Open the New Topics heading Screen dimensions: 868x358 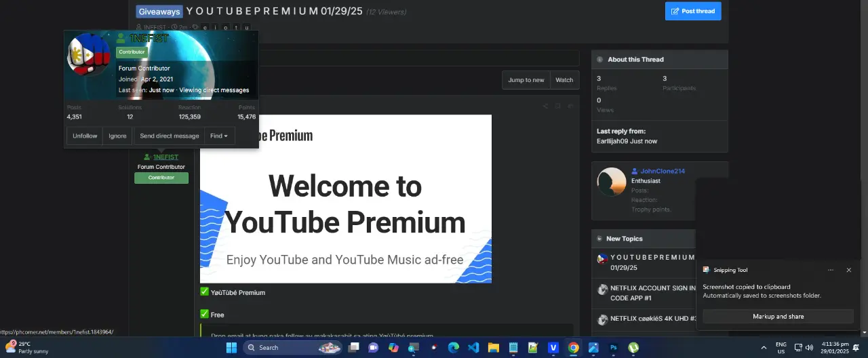624,239
